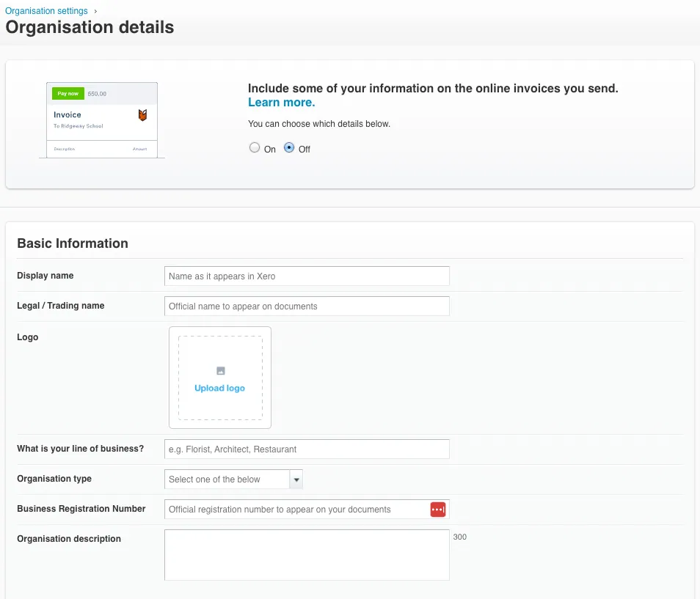Click the Organisation type label

[54, 479]
